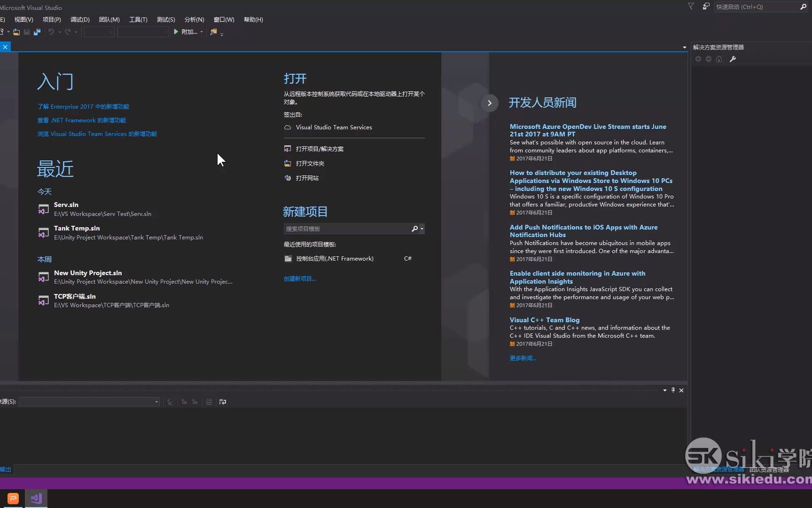The width and height of the screenshot is (812, 508).
Task: Open the 视图(V) menu
Action: 23,19
